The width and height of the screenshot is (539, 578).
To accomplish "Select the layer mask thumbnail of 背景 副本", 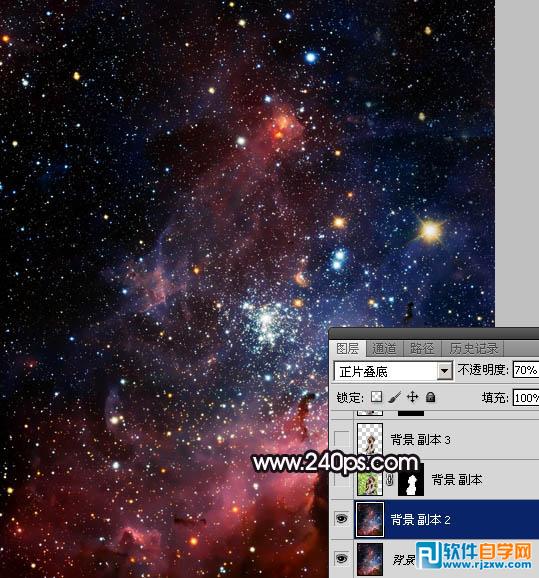I will point(411,480).
